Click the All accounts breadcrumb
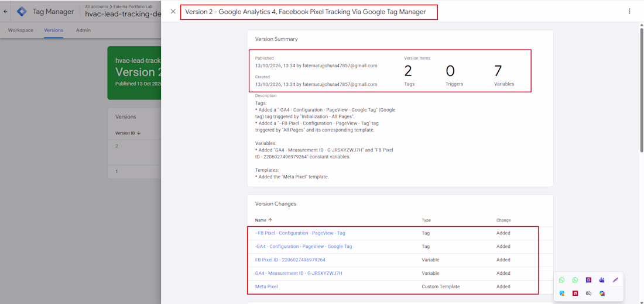Screen dimensions: 644x304 [x=97, y=6]
